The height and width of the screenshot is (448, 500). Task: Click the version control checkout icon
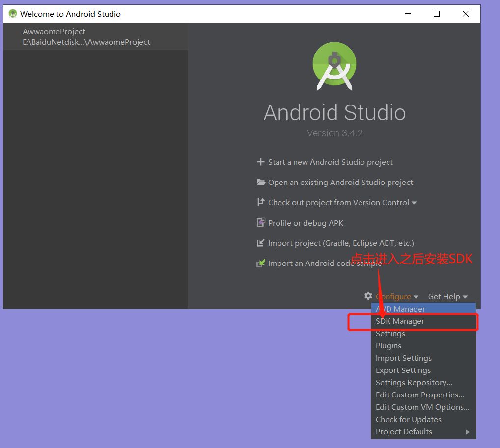pos(261,202)
